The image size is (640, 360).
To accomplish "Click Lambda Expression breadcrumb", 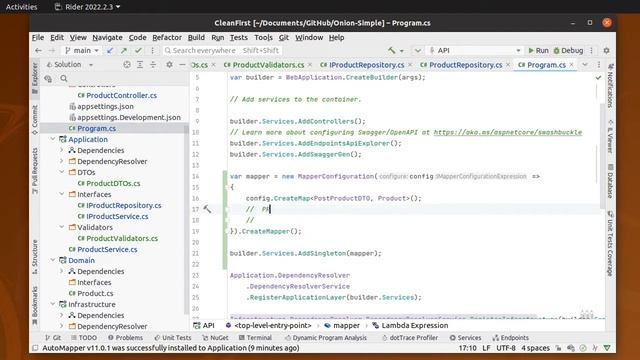I will click(x=410, y=325).
